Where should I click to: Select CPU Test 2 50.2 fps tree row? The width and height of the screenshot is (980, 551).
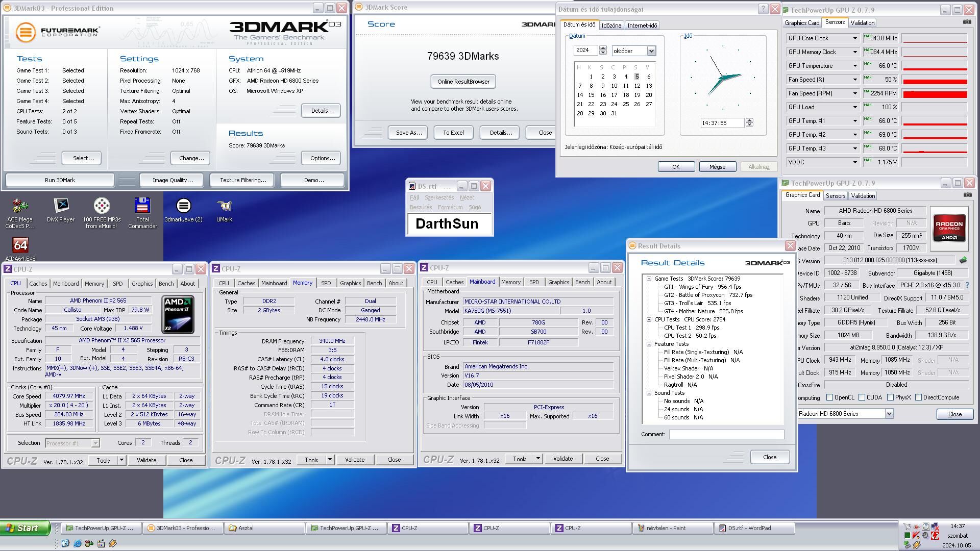(x=690, y=336)
